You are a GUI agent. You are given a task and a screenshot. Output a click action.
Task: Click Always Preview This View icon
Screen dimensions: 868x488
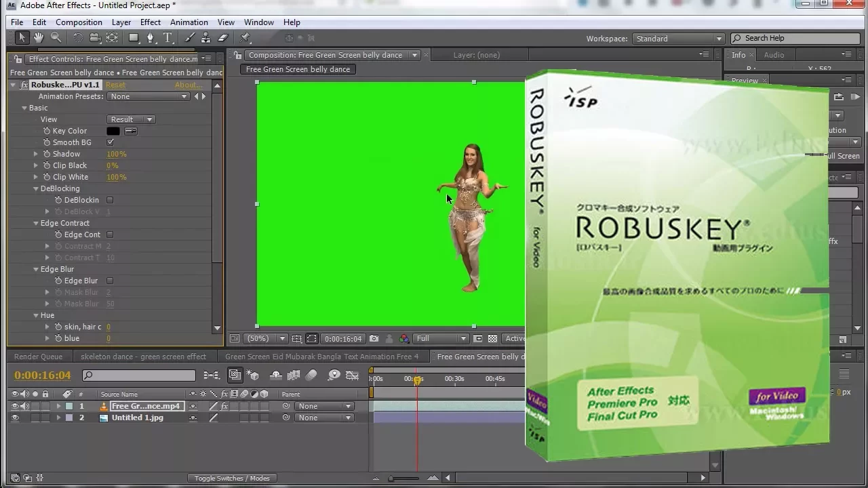point(234,338)
